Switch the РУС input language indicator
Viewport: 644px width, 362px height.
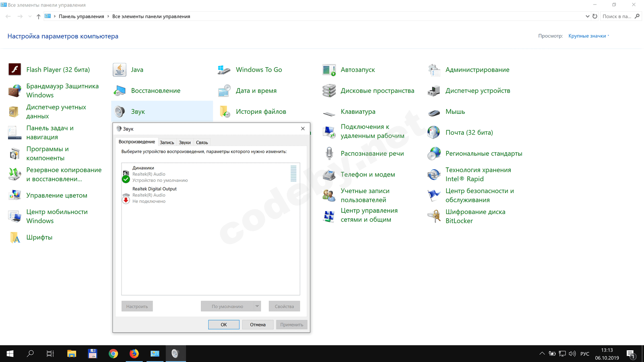pyautogui.click(x=585, y=354)
